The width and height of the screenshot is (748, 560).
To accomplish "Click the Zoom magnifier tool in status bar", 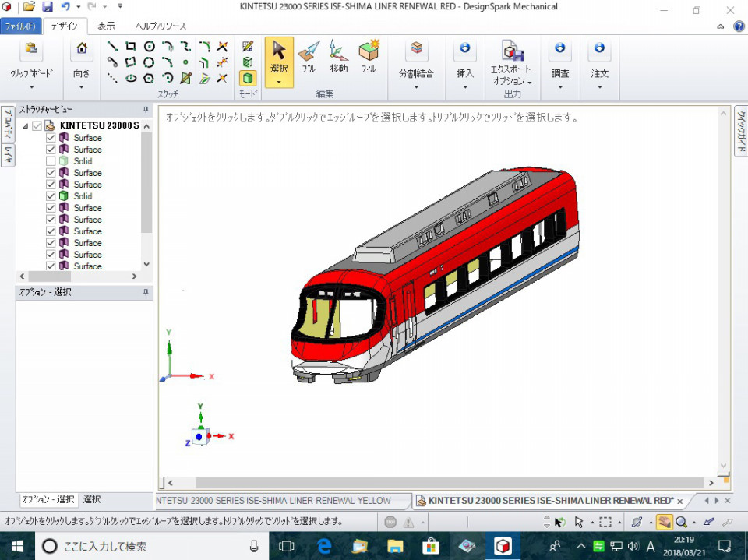I will pos(681,522).
